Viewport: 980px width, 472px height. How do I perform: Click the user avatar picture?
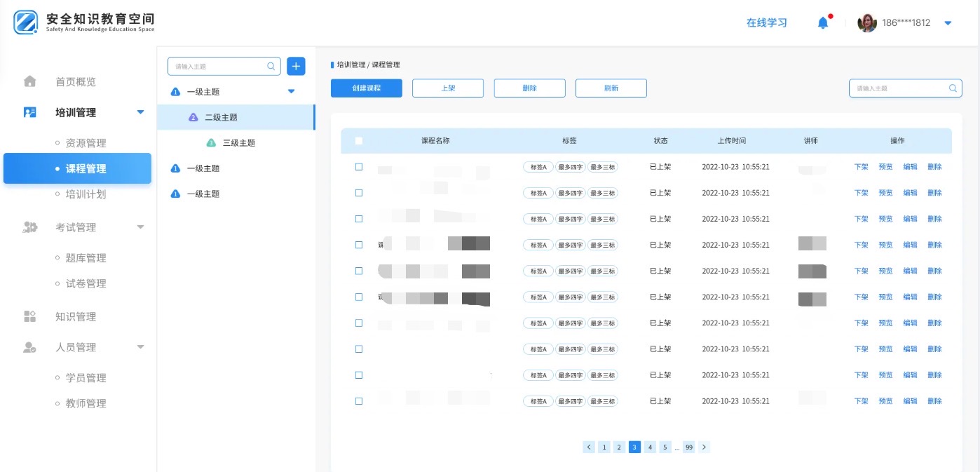pos(867,23)
